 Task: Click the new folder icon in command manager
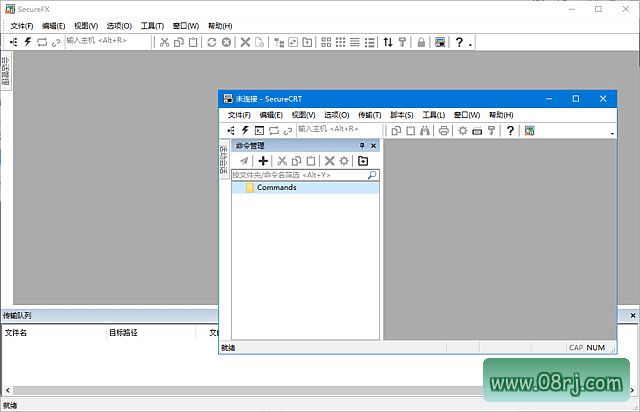[363, 161]
